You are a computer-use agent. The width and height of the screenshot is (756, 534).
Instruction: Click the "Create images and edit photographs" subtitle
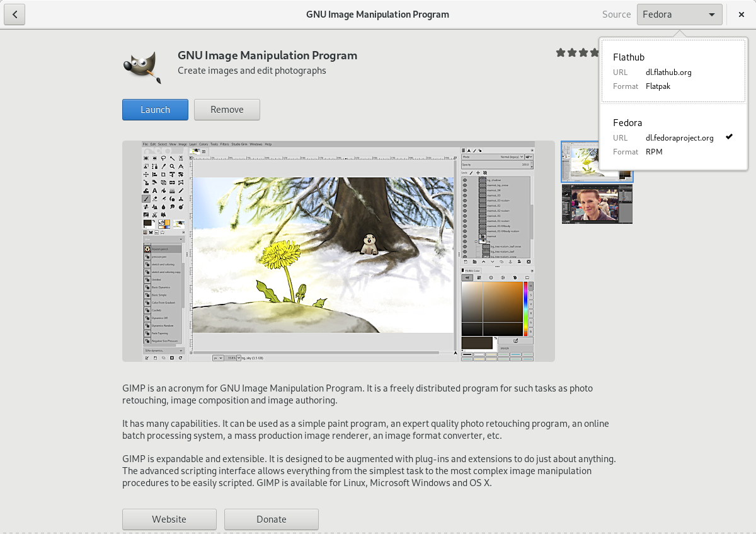coord(252,71)
